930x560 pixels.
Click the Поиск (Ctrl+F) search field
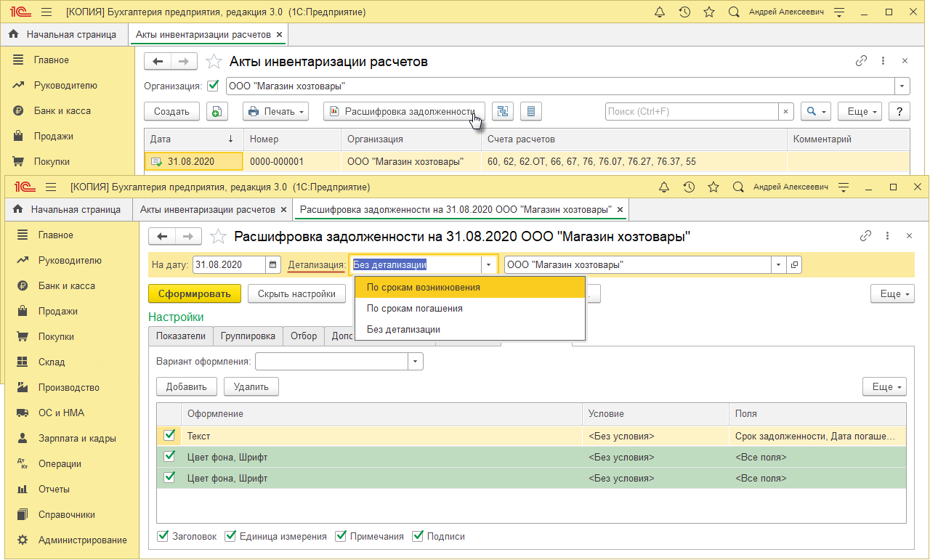tap(692, 111)
